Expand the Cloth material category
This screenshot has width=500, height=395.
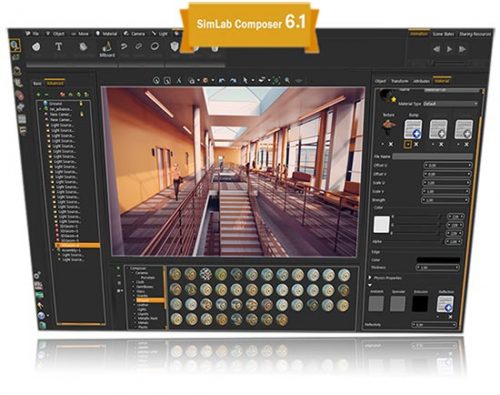(133, 282)
